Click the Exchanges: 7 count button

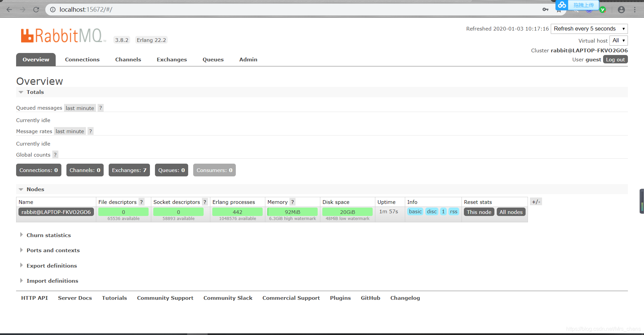pyautogui.click(x=129, y=170)
